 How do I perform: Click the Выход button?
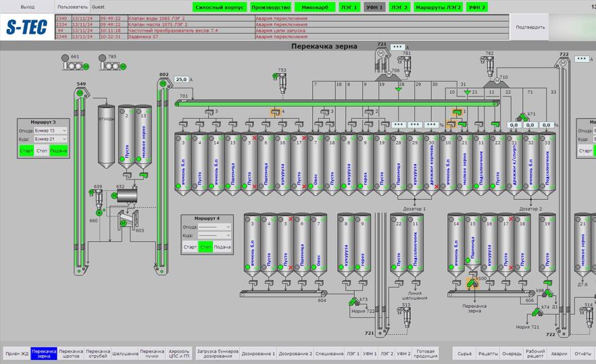click(27, 7)
